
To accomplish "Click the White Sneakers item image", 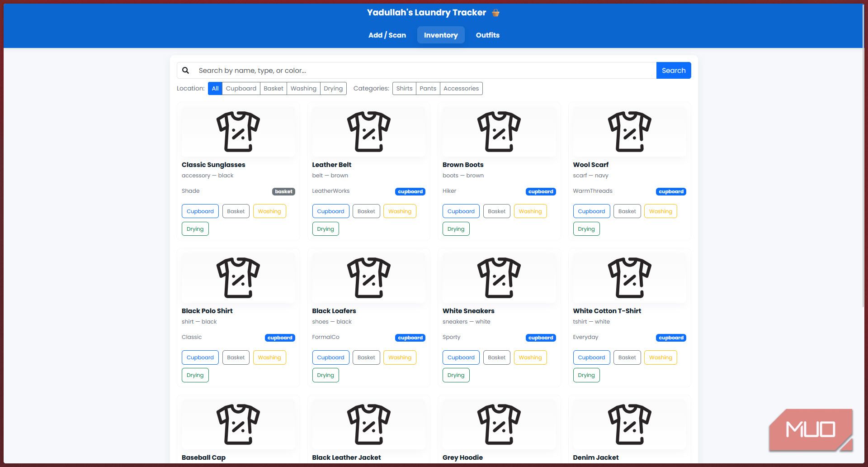I will click(499, 277).
